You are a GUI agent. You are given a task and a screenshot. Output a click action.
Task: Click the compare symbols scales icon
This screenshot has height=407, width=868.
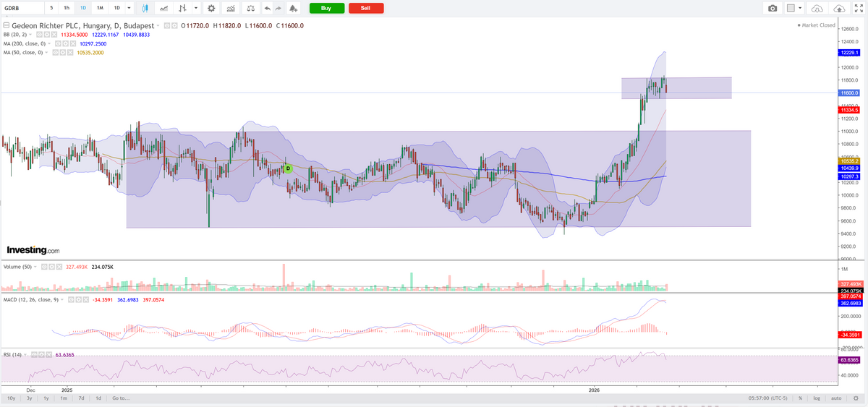point(250,8)
